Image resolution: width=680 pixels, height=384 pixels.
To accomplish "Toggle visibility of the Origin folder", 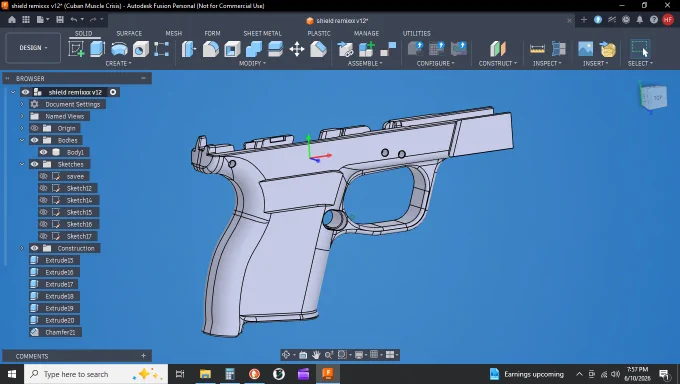I will click(x=35, y=128).
